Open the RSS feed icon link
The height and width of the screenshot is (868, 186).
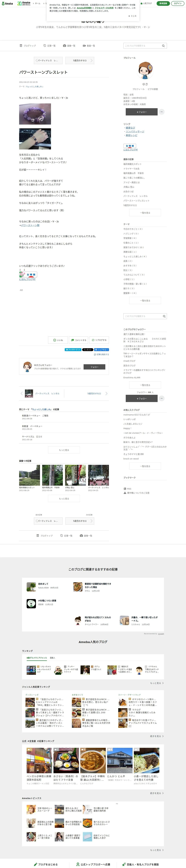pyautogui.click(x=127, y=489)
